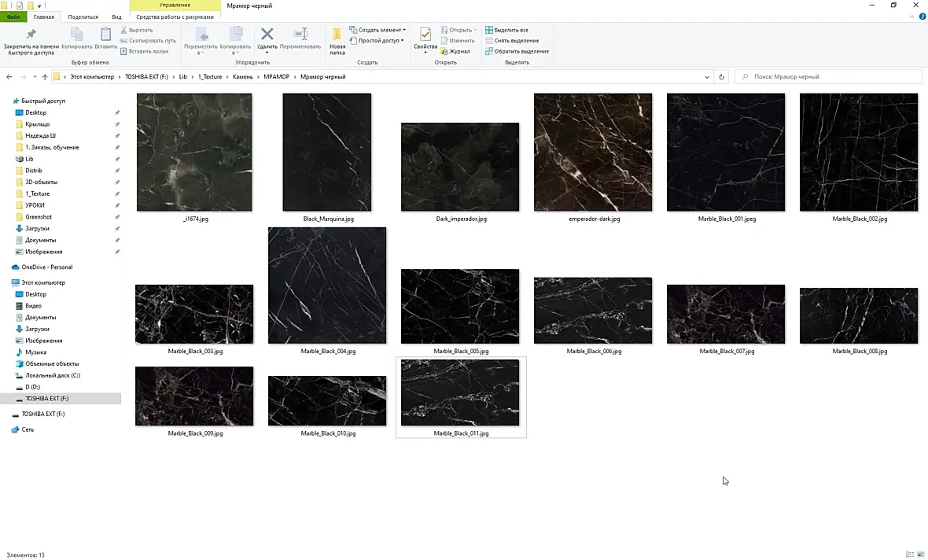Open УРОКИ folder in sidebar

(35, 205)
